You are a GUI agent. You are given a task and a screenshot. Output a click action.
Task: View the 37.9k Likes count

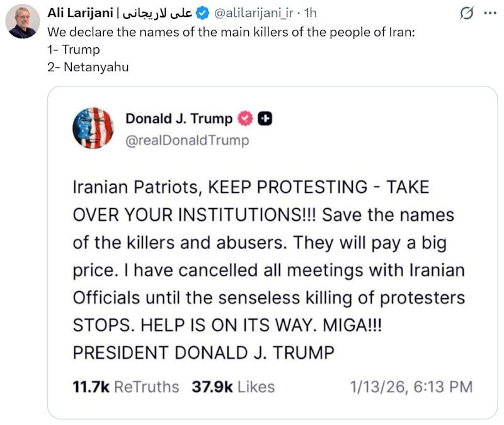tap(232, 387)
